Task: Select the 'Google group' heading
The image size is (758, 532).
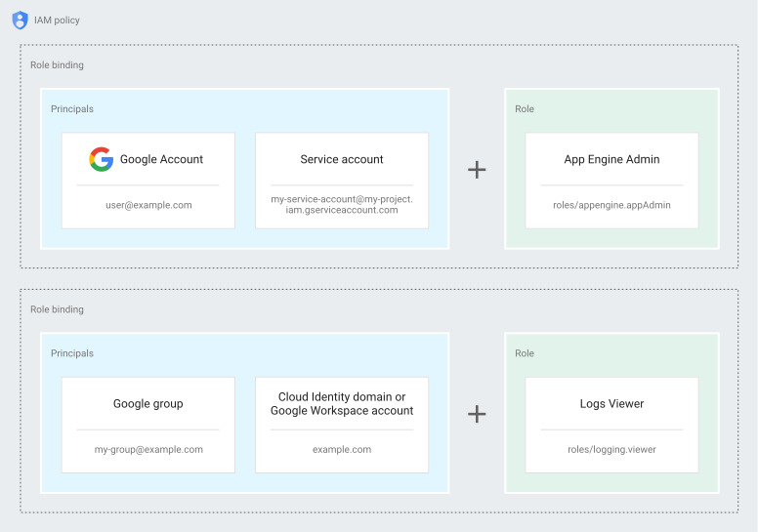Action: 148,404
